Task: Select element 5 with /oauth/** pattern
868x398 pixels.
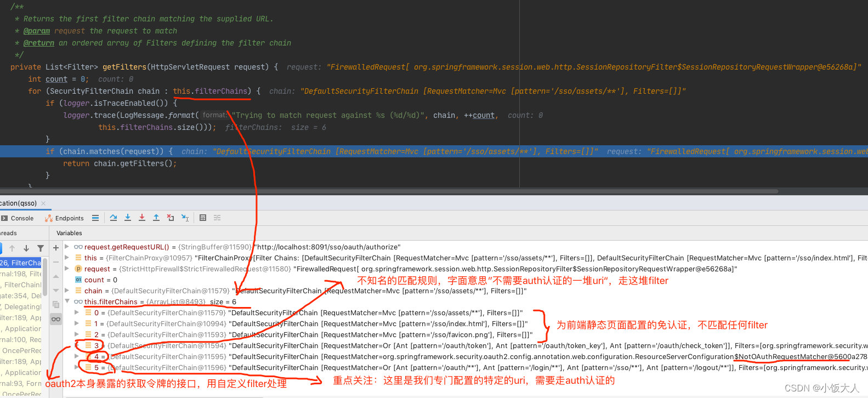Action: pyautogui.click(x=465, y=367)
